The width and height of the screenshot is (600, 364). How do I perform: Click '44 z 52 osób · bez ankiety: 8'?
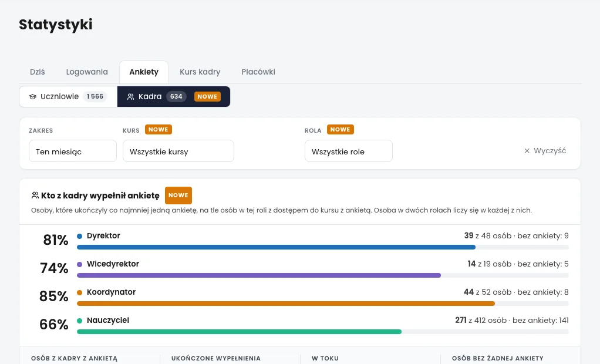(516, 292)
